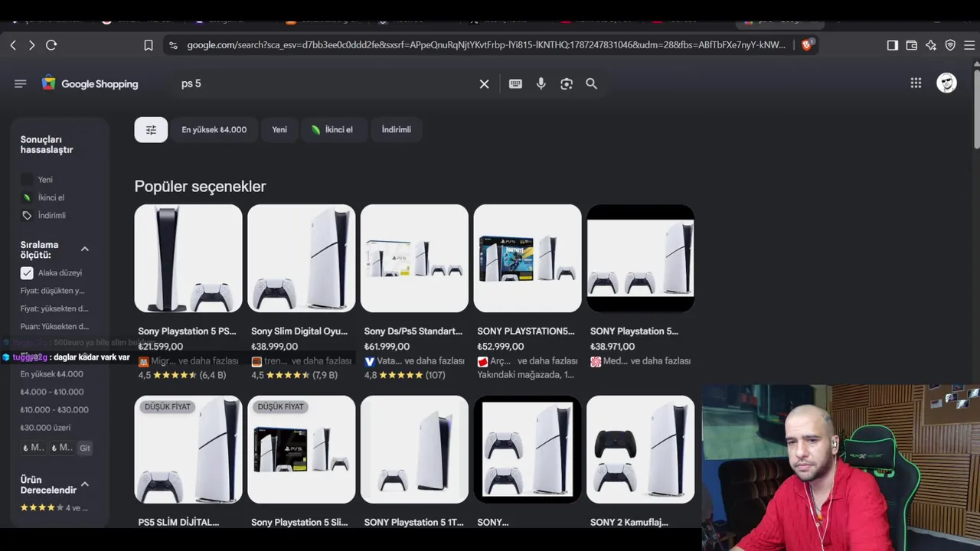This screenshot has height=551, width=980.
Task: Choose the '₺30.000 üzeri' price range
Action: click(45, 428)
